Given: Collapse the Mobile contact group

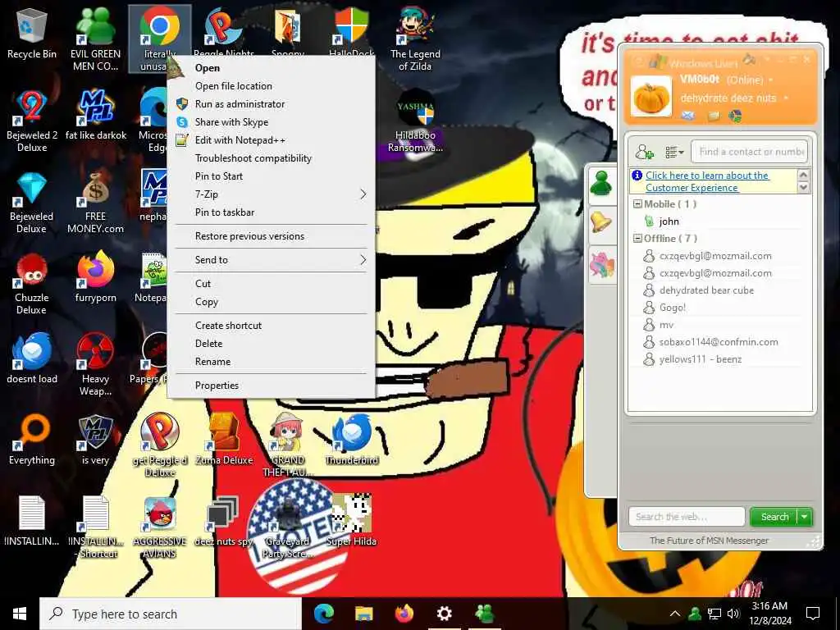Looking at the screenshot, I should [x=637, y=204].
